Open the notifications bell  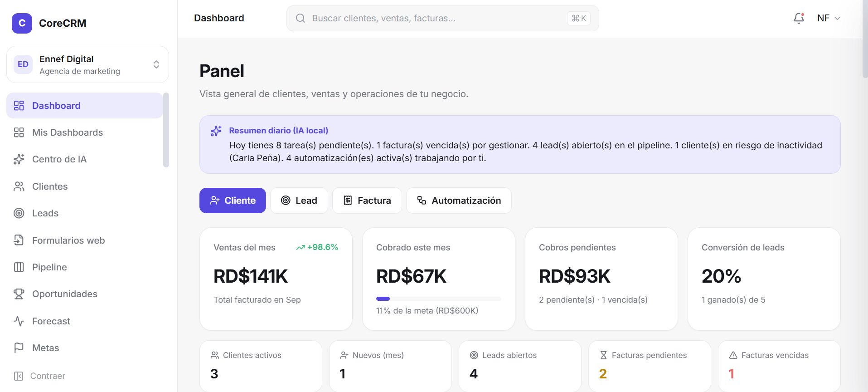799,18
